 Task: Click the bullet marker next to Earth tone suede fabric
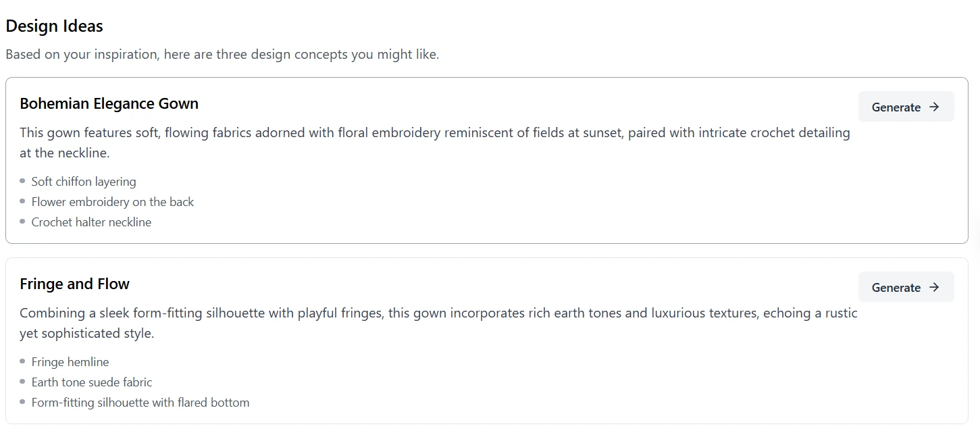24,382
